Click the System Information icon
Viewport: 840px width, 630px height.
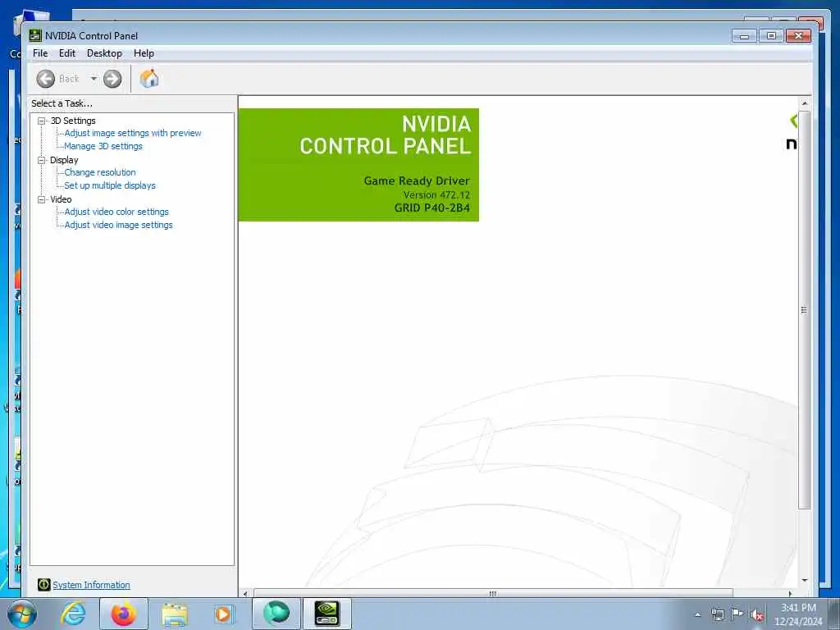[44, 584]
